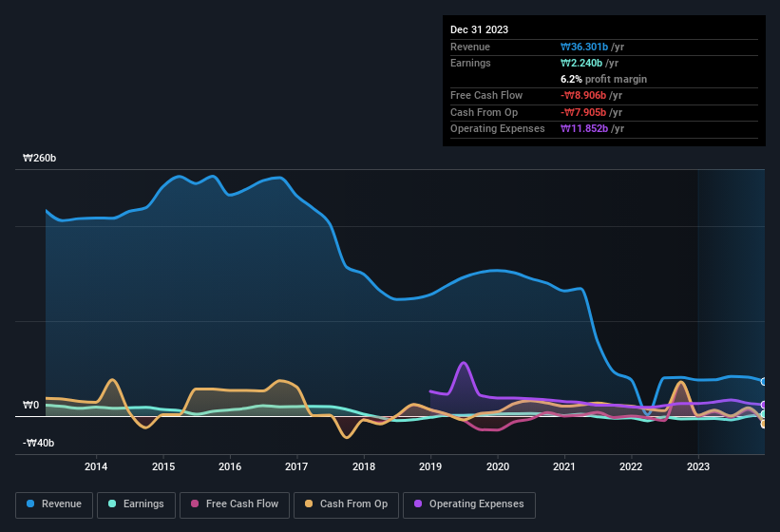Click the 2018 x-axis label
The width and height of the screenshot is (780, 532).
click(364, 466)
